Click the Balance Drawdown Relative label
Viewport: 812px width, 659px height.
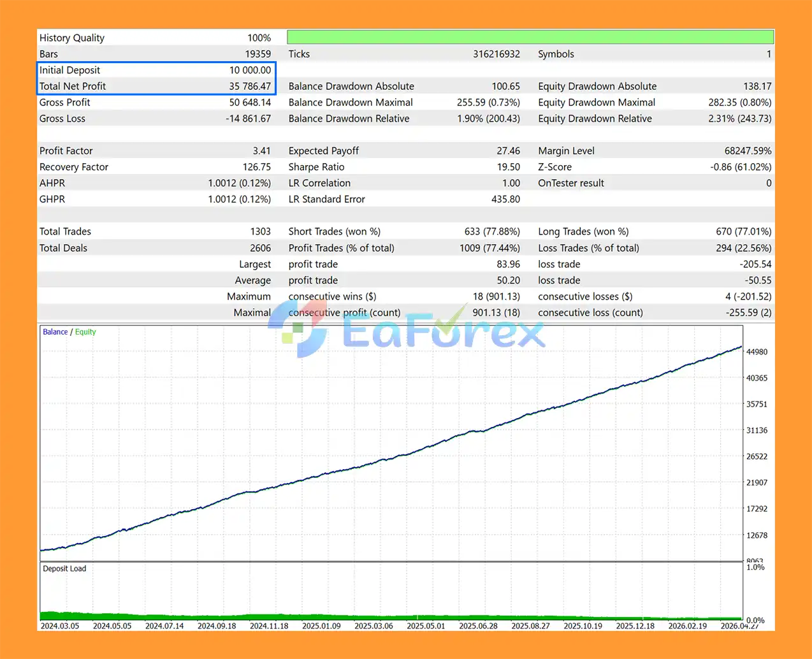click(x=349, y=119)
